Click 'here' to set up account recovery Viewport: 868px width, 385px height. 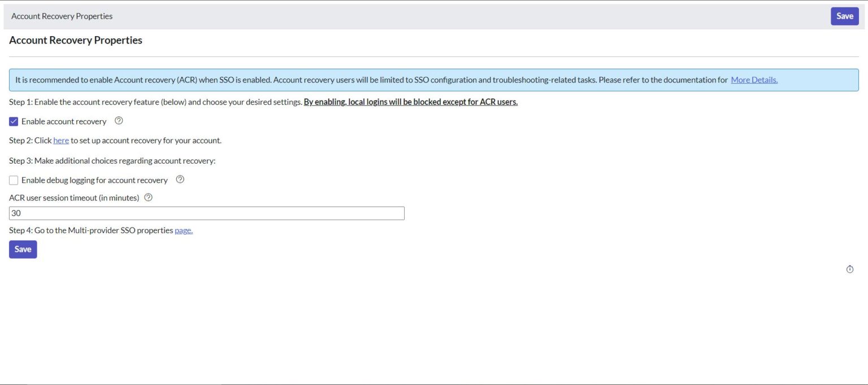pyautogui.click(x=60, y=140)
